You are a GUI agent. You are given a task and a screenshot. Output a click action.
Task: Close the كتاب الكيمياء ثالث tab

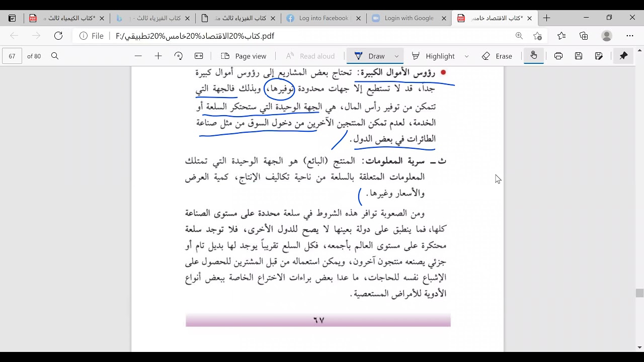pos(102,18)
